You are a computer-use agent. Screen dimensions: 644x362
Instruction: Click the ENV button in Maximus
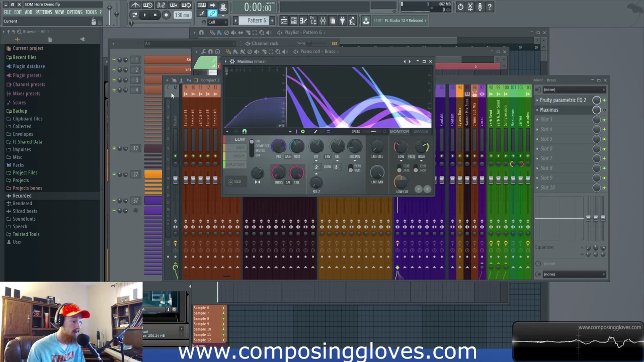328,157
